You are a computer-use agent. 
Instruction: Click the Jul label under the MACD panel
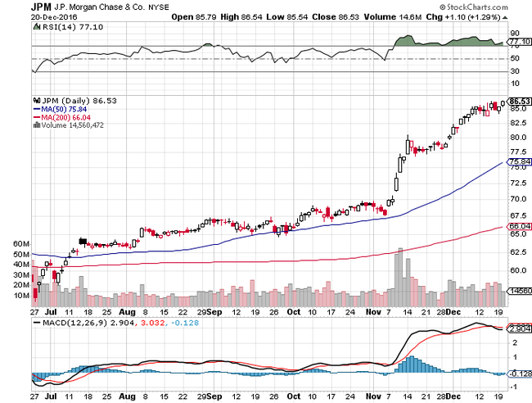point(51,396)
